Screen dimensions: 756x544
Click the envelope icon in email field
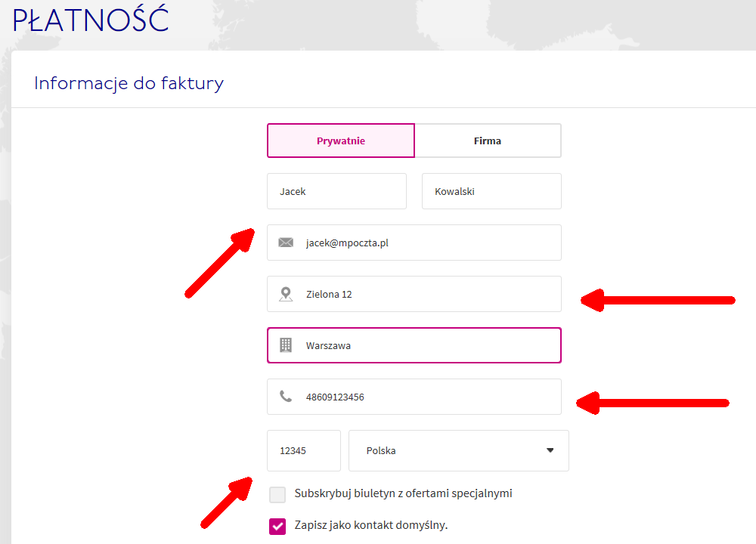point(286,243)
